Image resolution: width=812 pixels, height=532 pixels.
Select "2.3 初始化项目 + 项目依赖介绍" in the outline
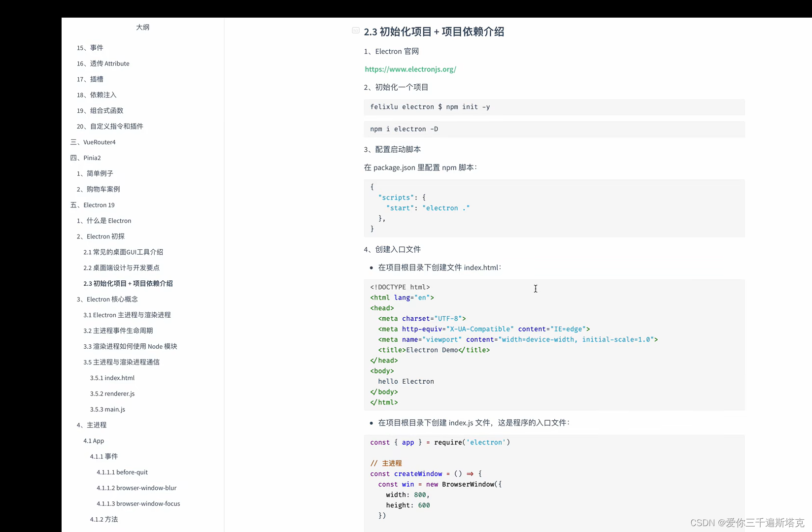128,283
